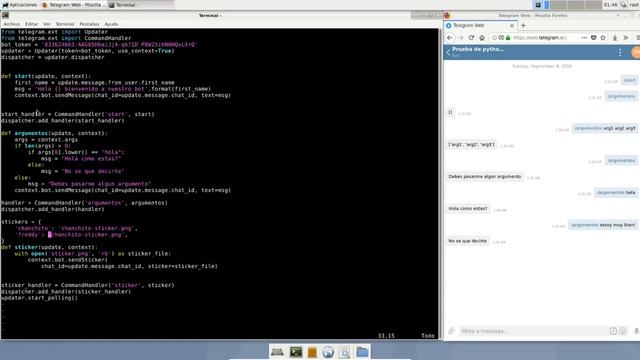This screenshot has width=640, height=360.
Task: Click the 'No se que decirte' bot reply
Action: 467,241
